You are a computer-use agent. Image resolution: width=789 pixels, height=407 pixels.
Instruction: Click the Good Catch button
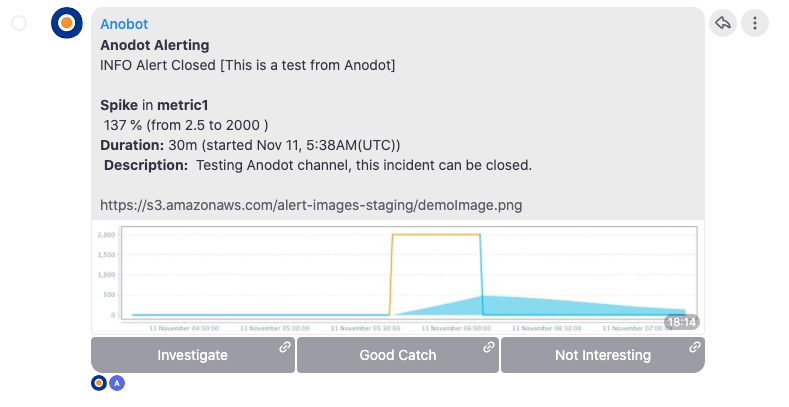[398, 355]
